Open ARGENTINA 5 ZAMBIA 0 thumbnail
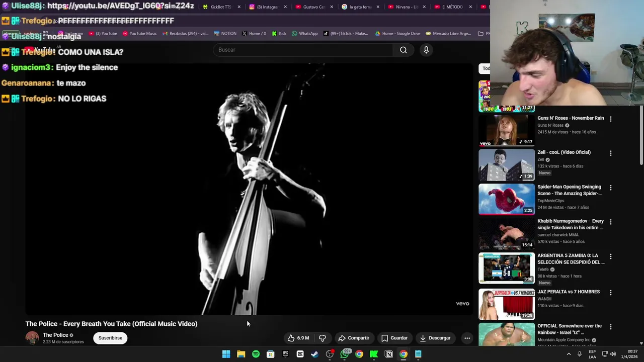Image resolution: width=644 pixels, height=362 pixels. point(506,268)
